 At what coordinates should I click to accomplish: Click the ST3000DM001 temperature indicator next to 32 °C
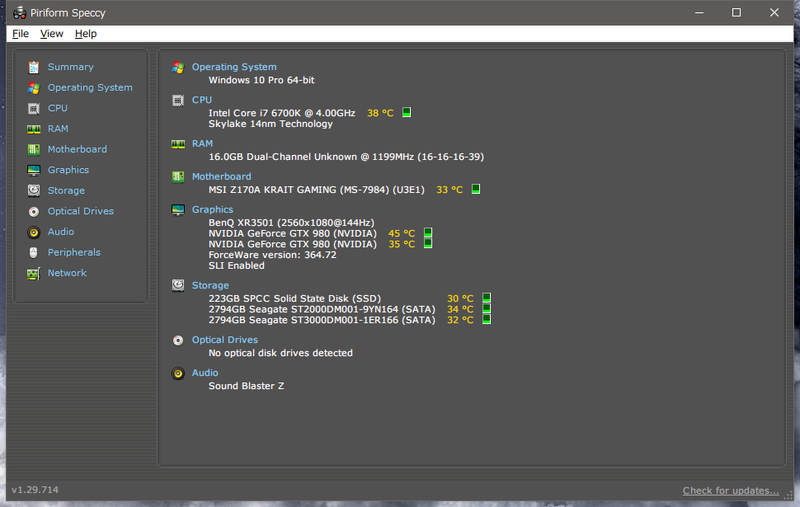(487, 319)
